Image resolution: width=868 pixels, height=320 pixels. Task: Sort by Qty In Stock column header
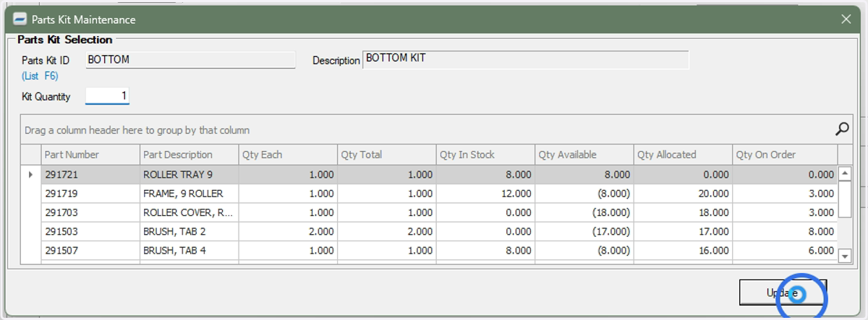pos(485,155)
